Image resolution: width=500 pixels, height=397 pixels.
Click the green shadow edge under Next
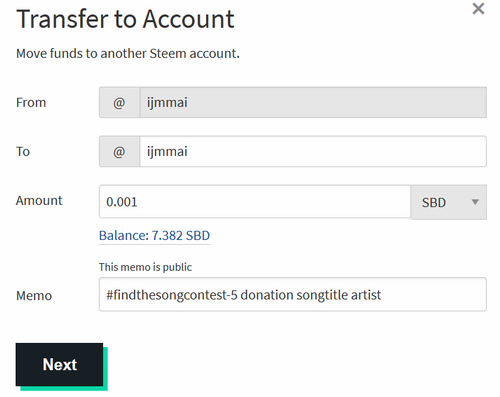click(x=64, y=388)
